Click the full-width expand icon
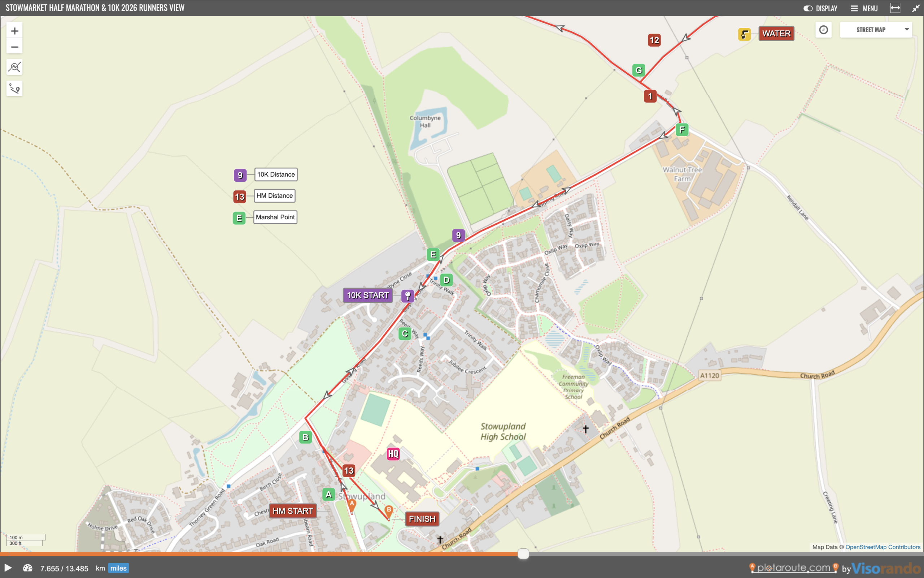924x578 pixels. click(895, 8)
